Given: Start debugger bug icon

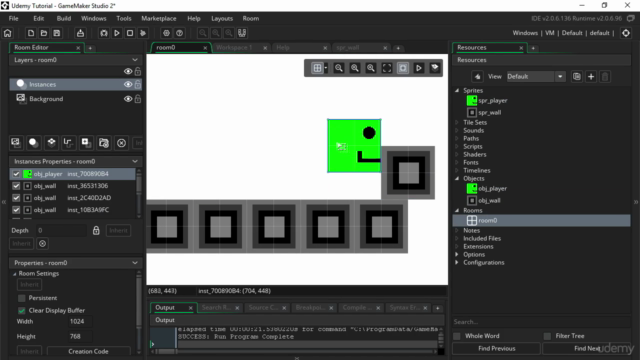Looking at the screenshot, I should pos(104,33).
